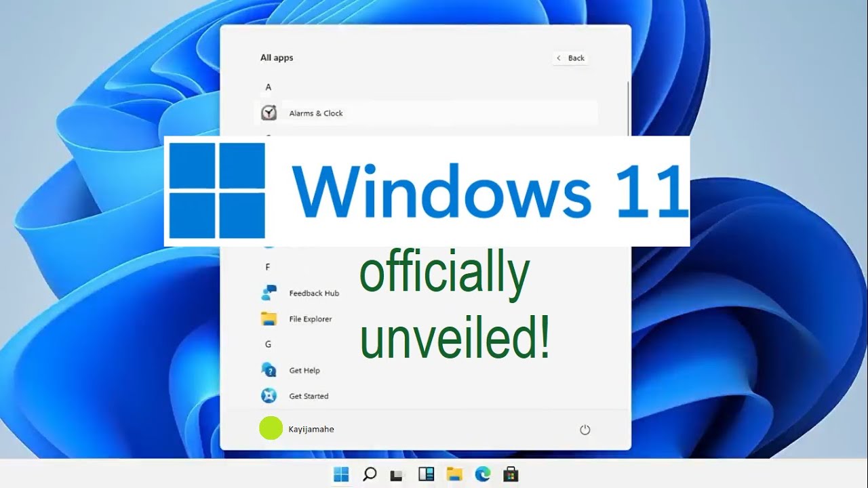Image resolution: width=868 pixels, height=488 pixels.
Task: Click the taskbar Search magnifier
Action: (x=370, y=474)
